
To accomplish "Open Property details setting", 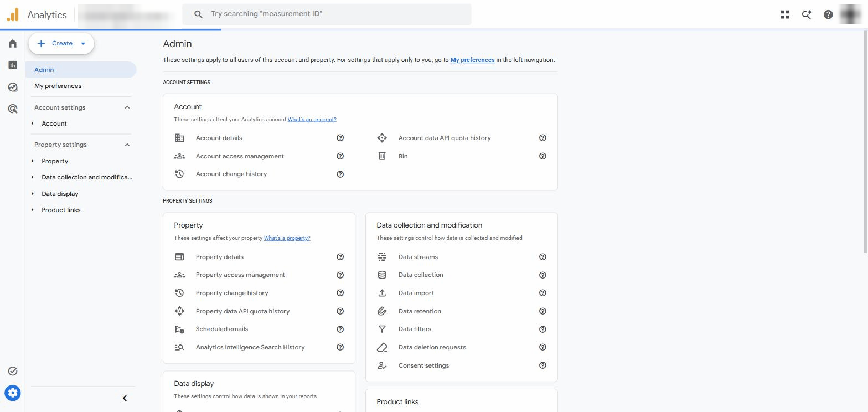I will [x=220, y=257].
